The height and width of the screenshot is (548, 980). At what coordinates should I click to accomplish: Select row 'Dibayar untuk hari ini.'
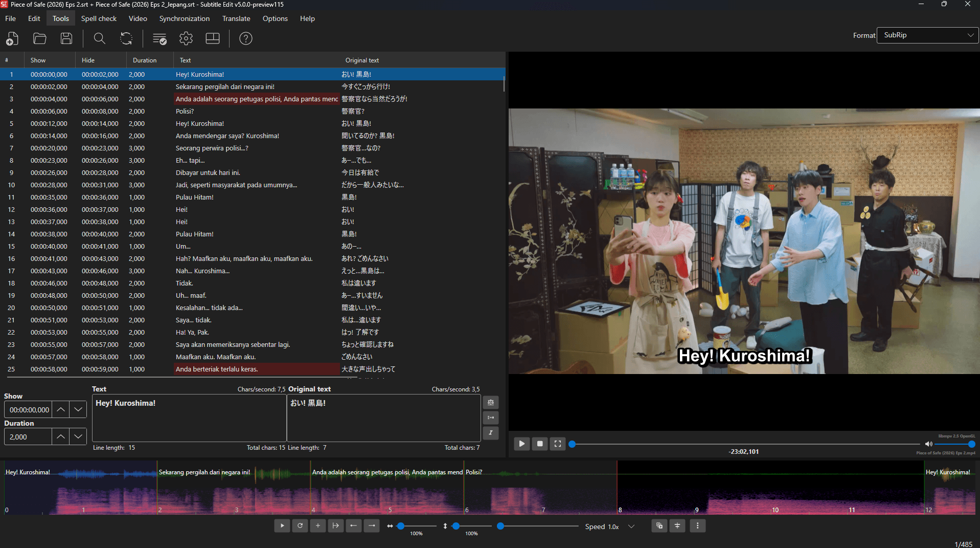tap(253, 173)
